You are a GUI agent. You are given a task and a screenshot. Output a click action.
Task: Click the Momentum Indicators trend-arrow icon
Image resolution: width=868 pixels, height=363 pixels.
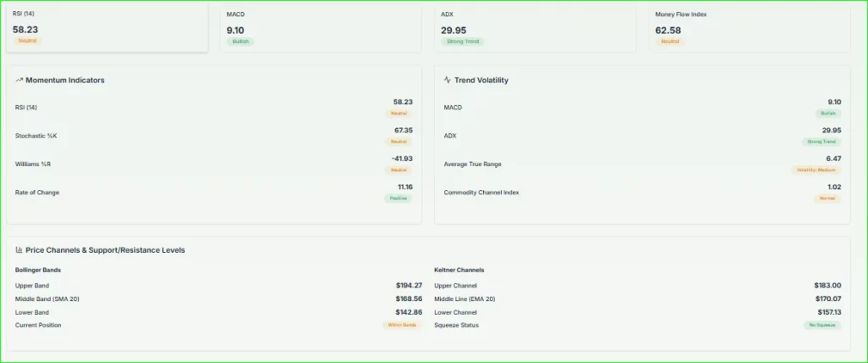19,80
